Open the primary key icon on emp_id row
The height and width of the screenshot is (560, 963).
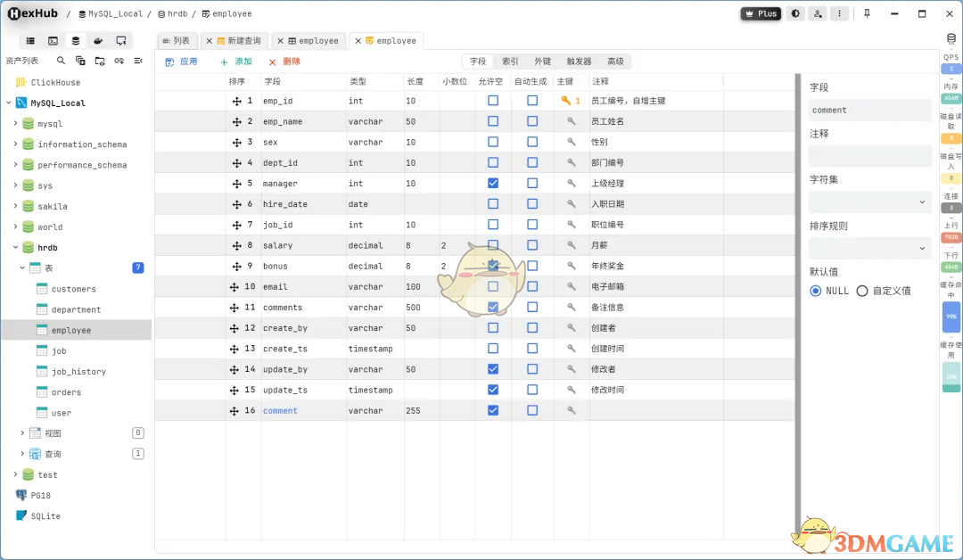571,100
